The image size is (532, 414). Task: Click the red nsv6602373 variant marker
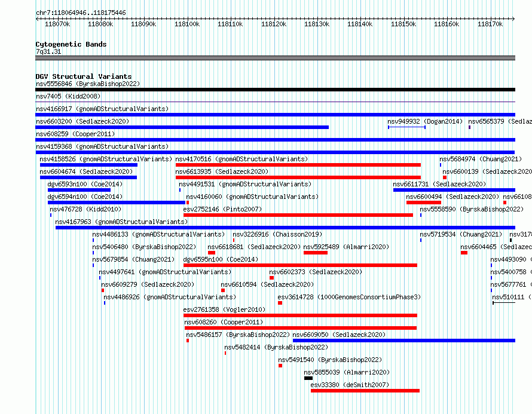coord(271,278)
